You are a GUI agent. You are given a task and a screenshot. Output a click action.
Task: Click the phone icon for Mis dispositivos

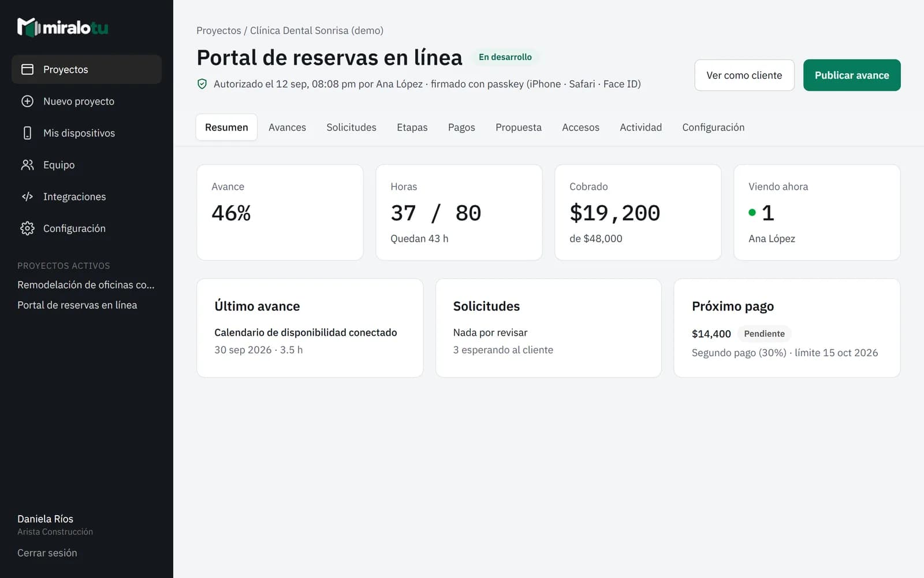(27, 133)
